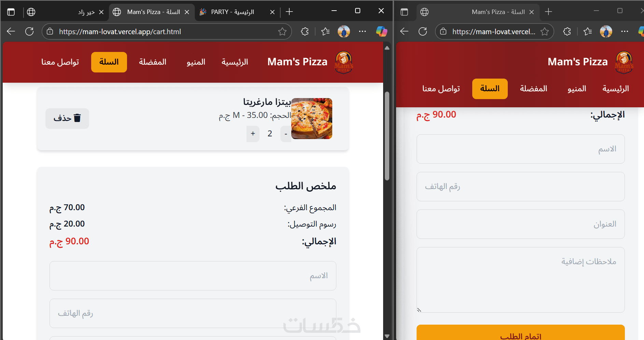This screenshot has height=340, width=644.
Task: Click the 70.00 ج.م subtotal value
Action: [x=67, y=208]
